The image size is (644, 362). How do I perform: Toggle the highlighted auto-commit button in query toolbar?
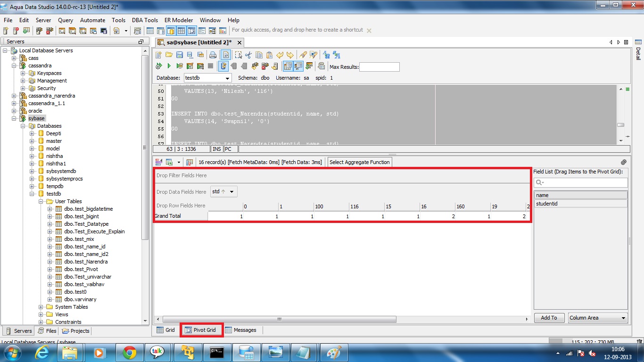[223, 66]
